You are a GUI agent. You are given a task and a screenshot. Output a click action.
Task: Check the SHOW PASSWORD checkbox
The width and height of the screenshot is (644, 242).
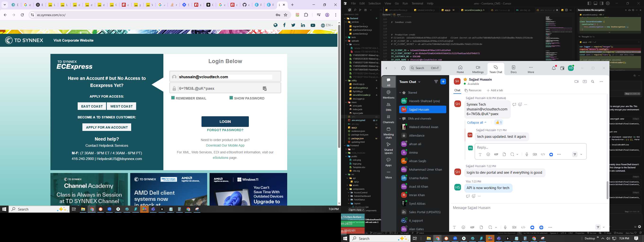(x=231, y=98)
